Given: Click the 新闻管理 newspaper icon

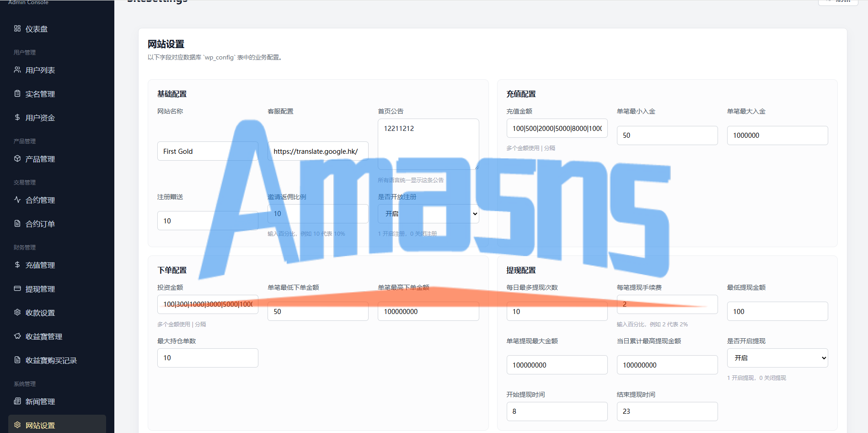Looking at the screenshot, I should click(x=17, y=401).
